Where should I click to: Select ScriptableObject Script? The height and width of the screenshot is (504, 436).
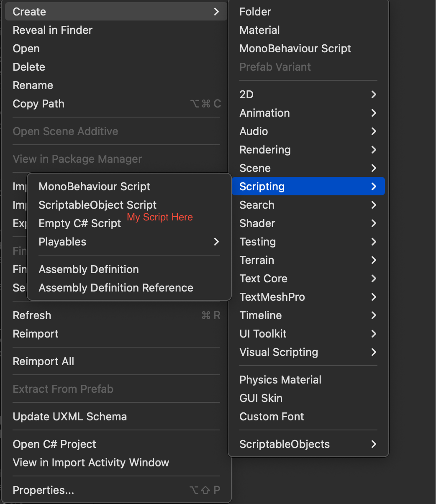129,205
